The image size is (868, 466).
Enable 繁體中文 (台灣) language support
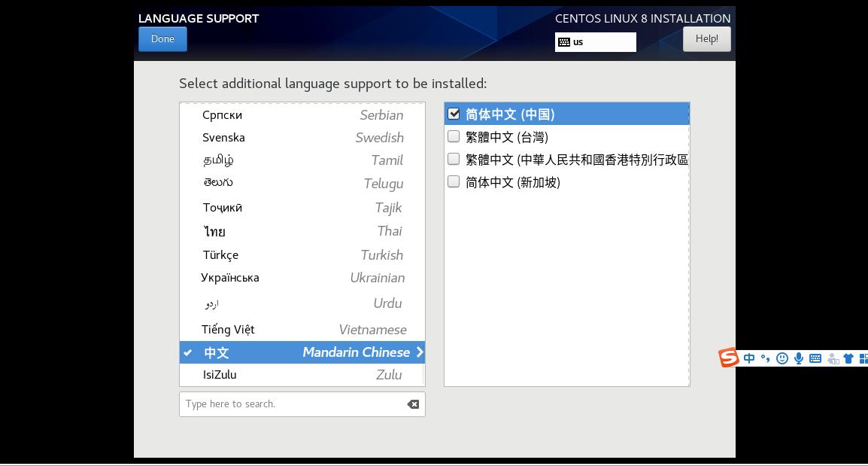click(454, 136)
